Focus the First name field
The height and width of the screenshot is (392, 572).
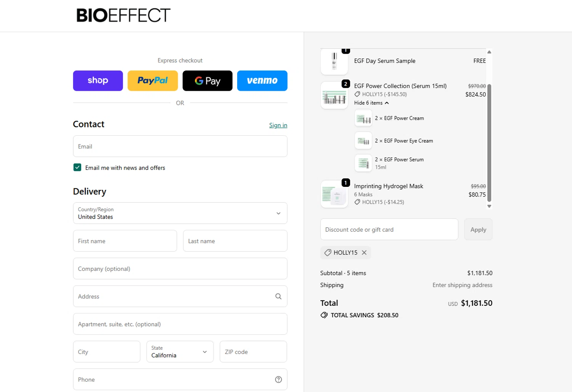coord(125,241)
